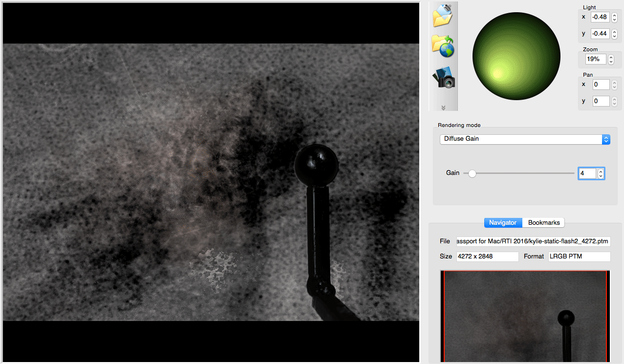Decrease the Light y value with down arrow

pos(614,37)
